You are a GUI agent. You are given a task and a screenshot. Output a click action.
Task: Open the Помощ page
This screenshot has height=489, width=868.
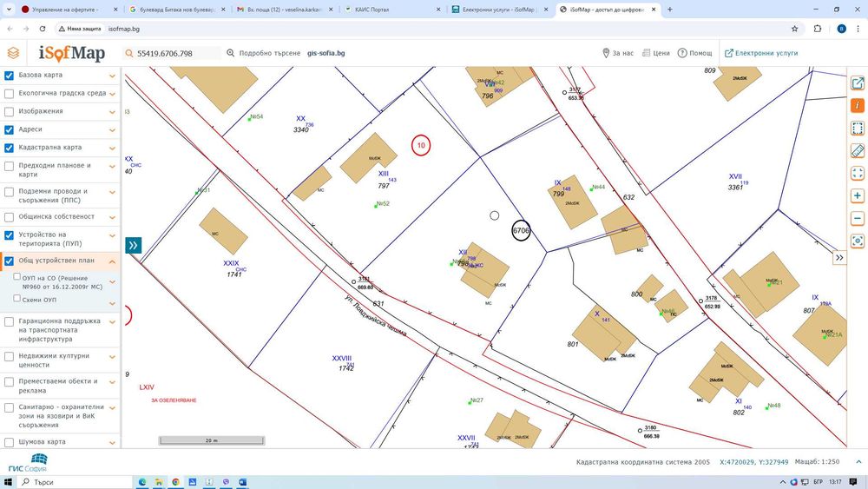tap(695, 53)
